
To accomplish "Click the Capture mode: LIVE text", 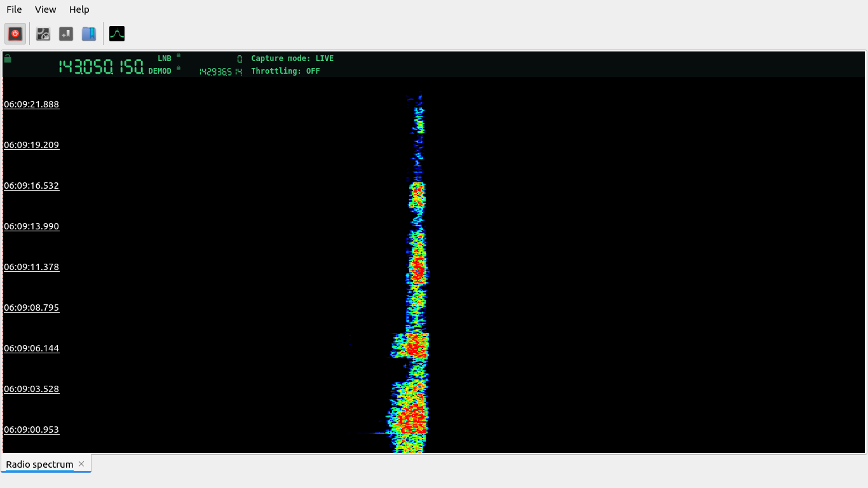I will (292, 58).
